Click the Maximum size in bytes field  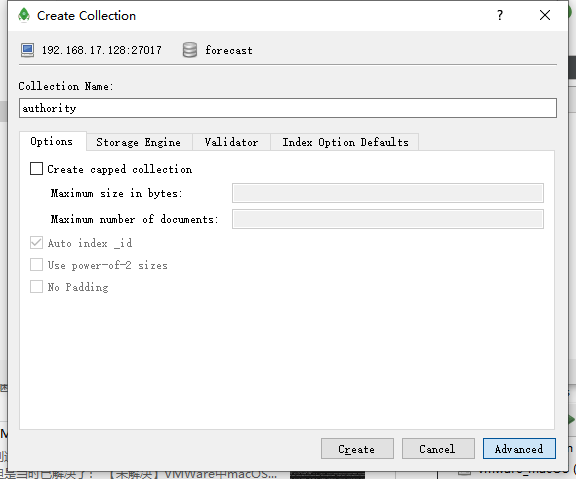[x=388, y=193]
